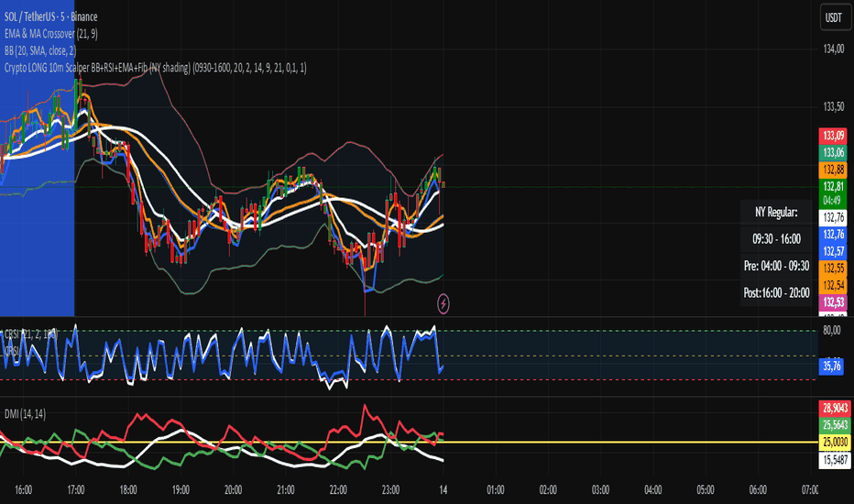This screenshot has height=504, width=854.
Task: Click the 20:00 time axis label
Action: pyautogui.click(x=234, y=490)
